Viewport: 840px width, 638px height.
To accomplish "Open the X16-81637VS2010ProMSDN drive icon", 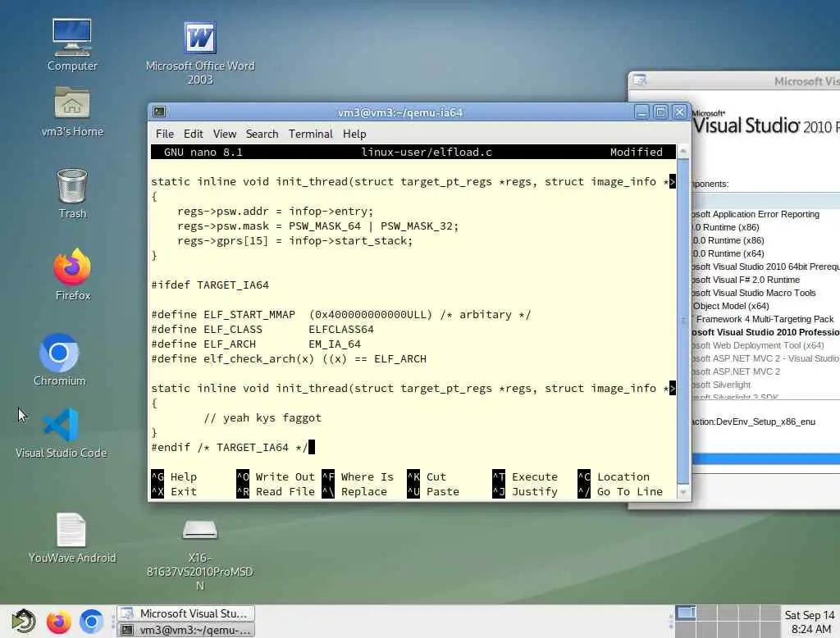I will (x=200, y=554).
